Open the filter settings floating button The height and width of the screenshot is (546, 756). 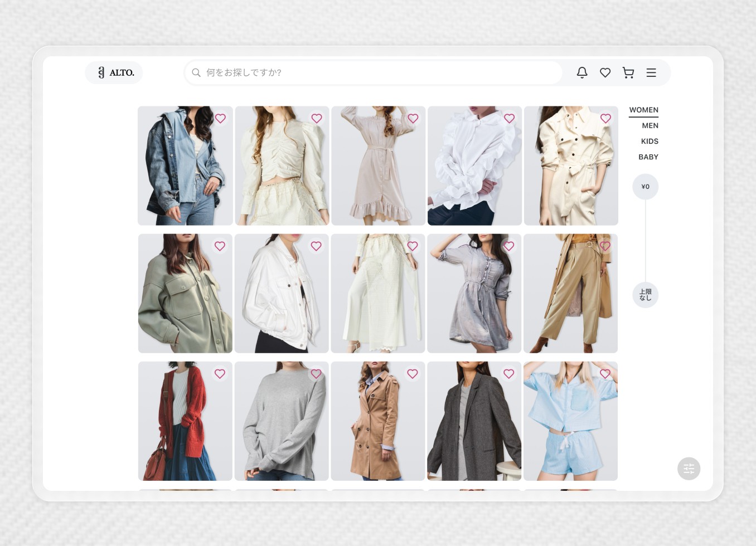click(689, 469)
